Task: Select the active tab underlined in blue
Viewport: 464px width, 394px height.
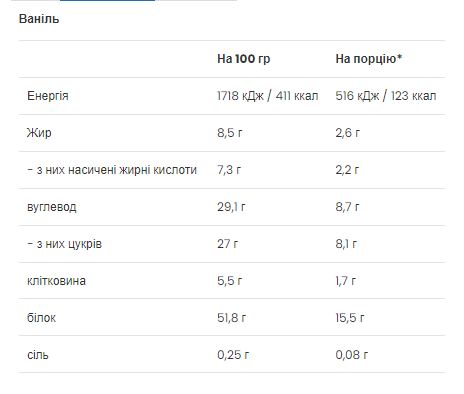Action: (x=107, y=1)
